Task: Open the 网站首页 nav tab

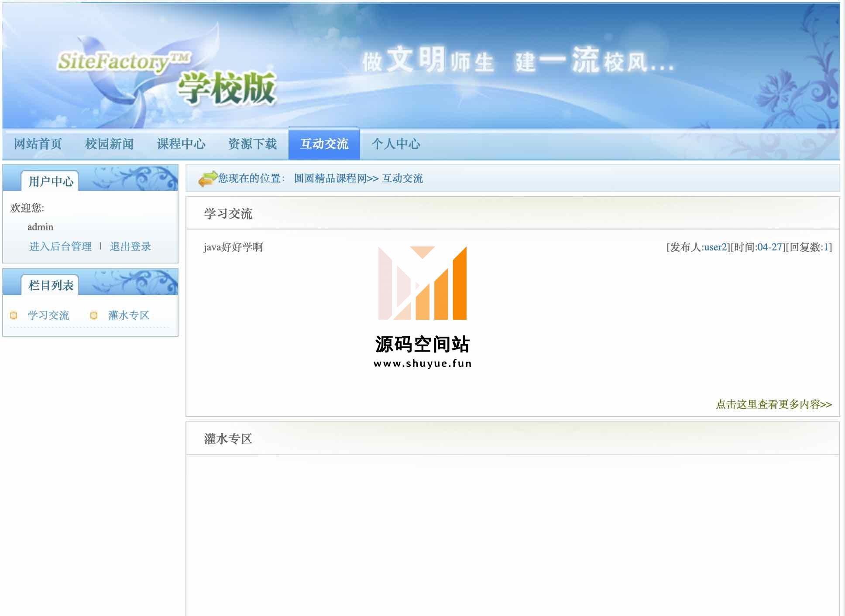Action: pos(38,144)
